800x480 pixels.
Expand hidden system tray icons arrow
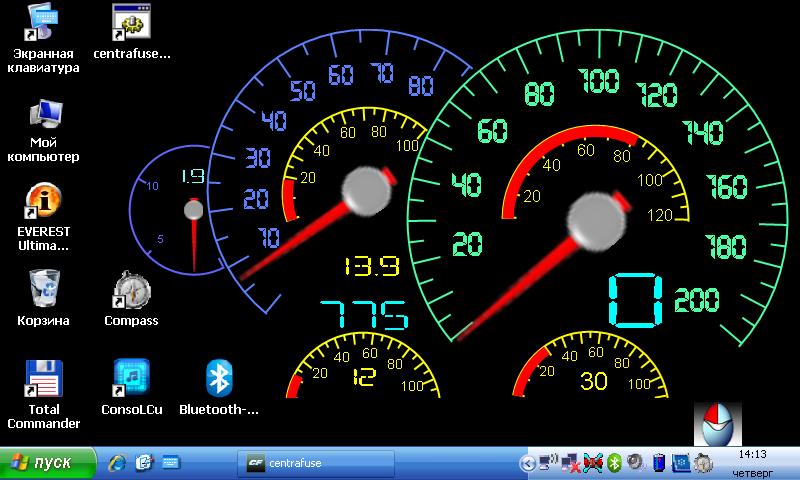point(527,463)
